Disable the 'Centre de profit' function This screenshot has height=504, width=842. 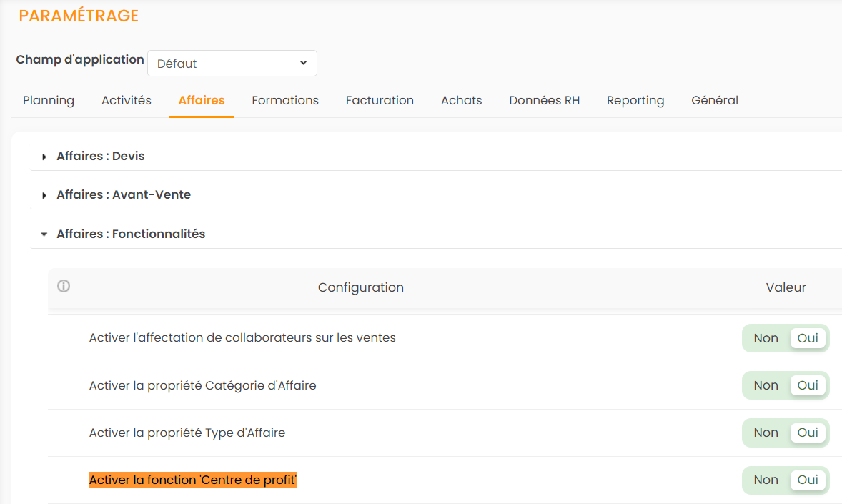pos(766,480)
